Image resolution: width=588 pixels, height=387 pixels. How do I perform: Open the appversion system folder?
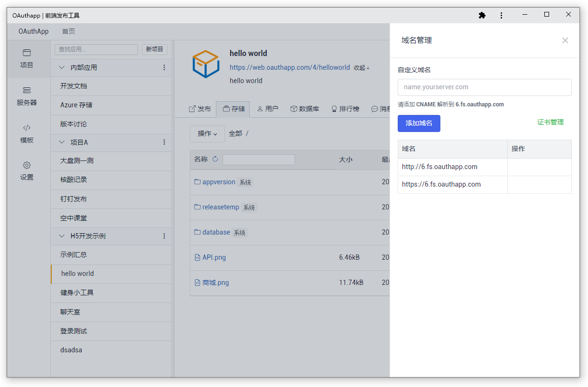click(x=219, y=182)
